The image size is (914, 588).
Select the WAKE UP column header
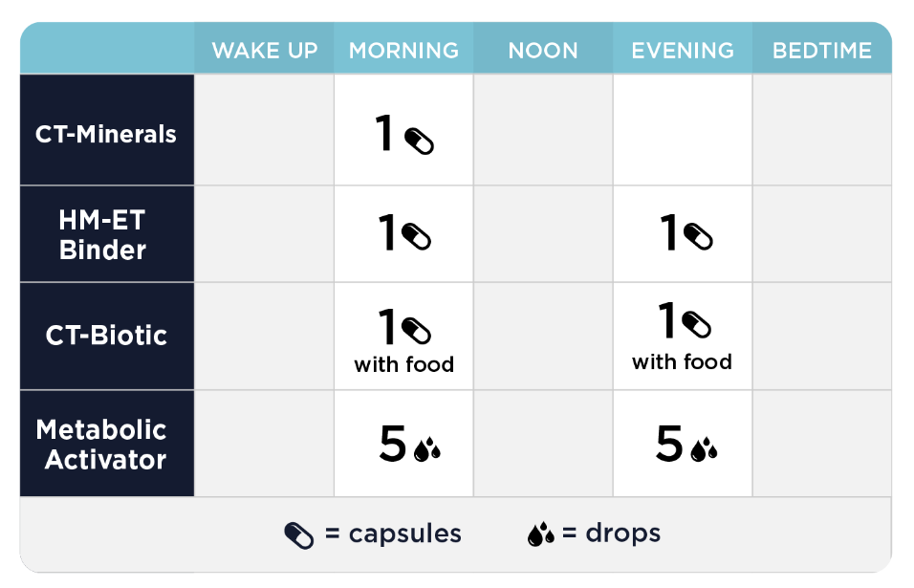coord(265,51)
